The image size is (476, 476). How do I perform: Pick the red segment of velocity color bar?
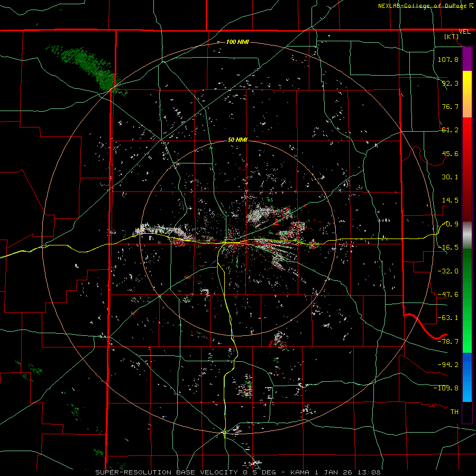click(467, 169)
